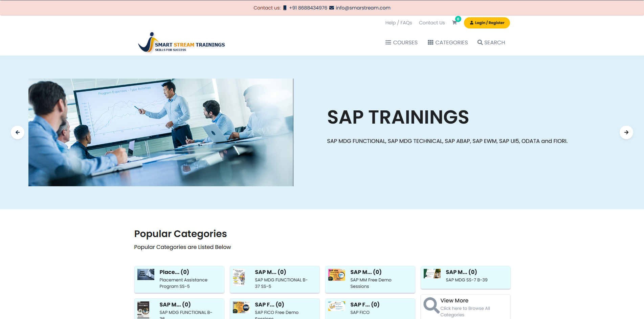
Task: Open the Help / FAQs link
Action: coord(398,23)
